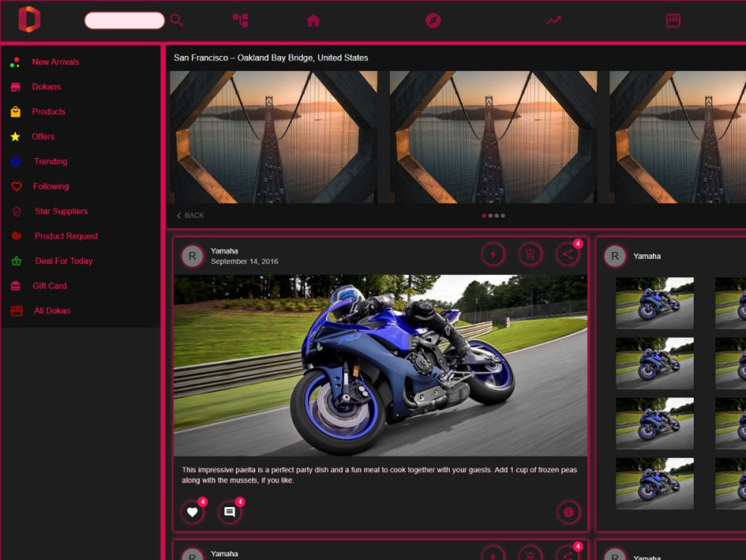This screenshot has width=746, height=560.
Task: Click the Gift Card icon
Action: pos(15,286)
